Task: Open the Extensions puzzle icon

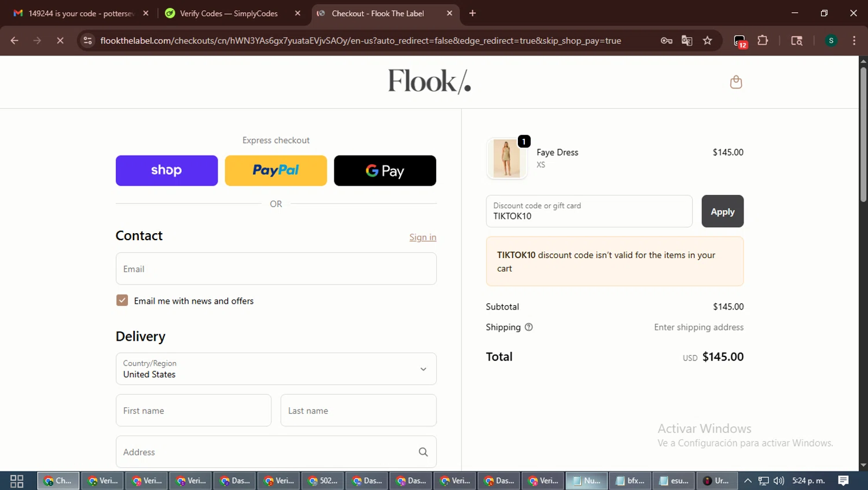Action: [763, 40]
